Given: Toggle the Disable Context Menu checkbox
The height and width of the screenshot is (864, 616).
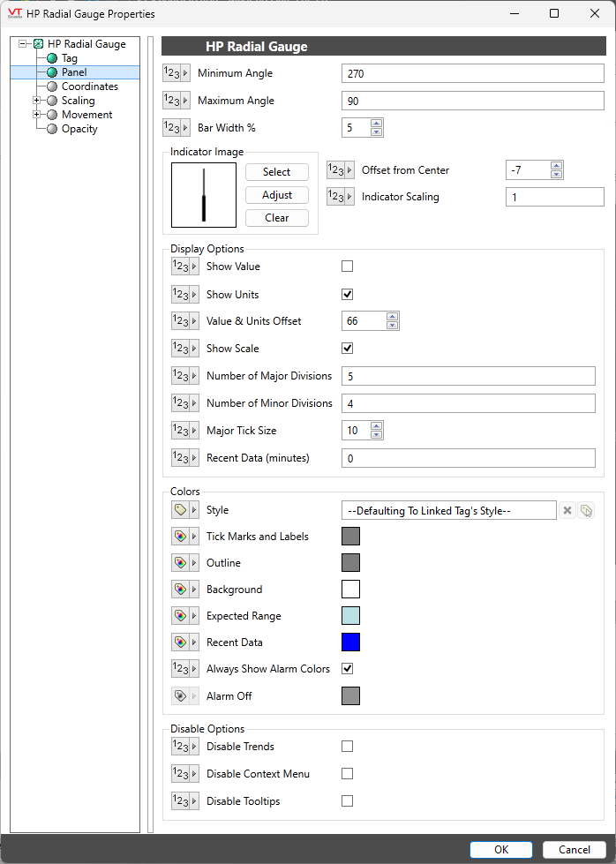Looking at the screenshot, I should [347, 774].
